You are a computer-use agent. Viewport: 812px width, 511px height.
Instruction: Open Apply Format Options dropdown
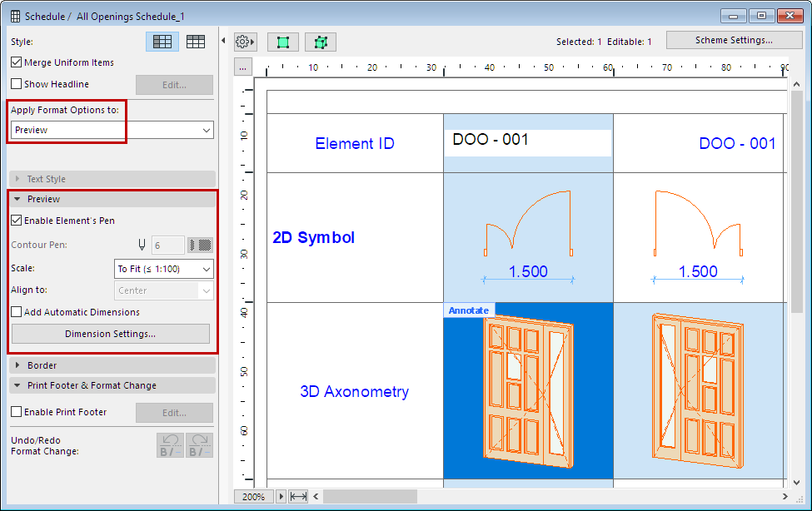pyautogui.click(x=112, y=130)
